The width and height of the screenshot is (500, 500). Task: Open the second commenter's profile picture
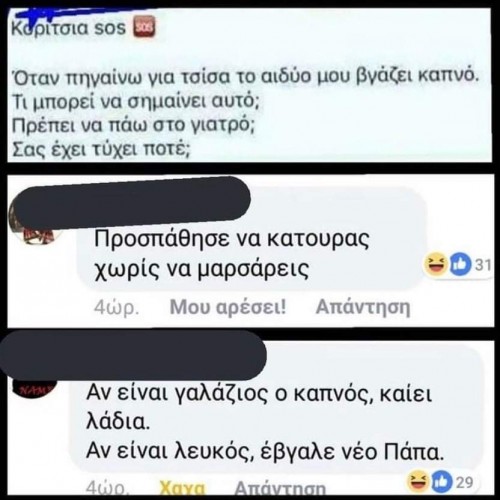pos(33,385)
